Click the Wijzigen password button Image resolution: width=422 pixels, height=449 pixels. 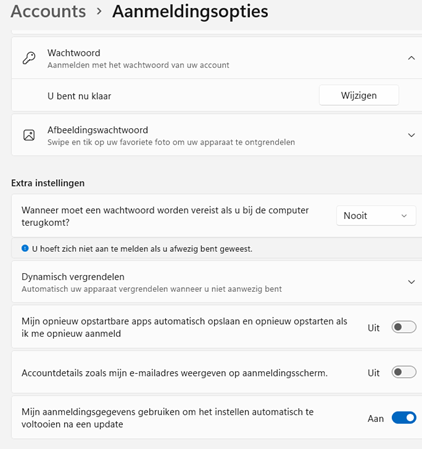(x=359, y=96)
